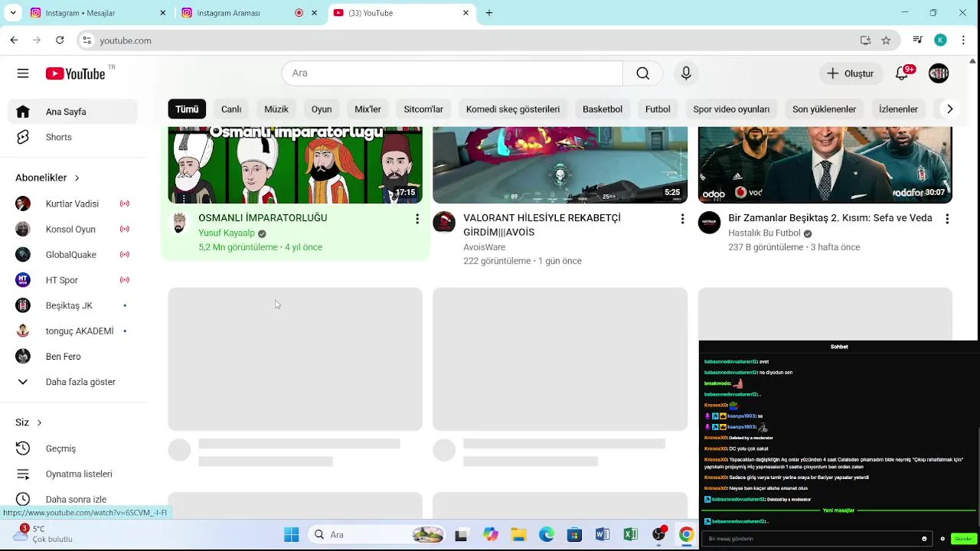Viewport: 980px width, 551px height.
Task: Open Oynatma listeleri in sidebar
Action: pos(73,474)
